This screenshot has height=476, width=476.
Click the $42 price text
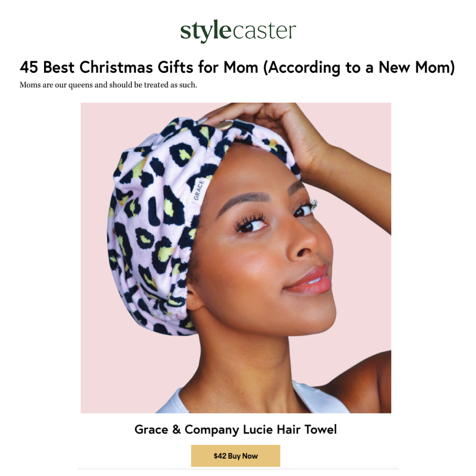[x=220, y=456]
